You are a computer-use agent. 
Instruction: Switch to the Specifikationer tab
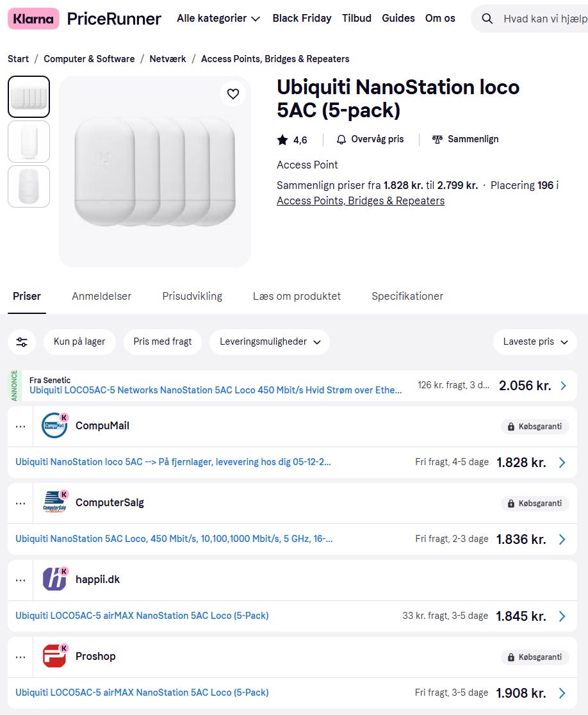point(407,296)
